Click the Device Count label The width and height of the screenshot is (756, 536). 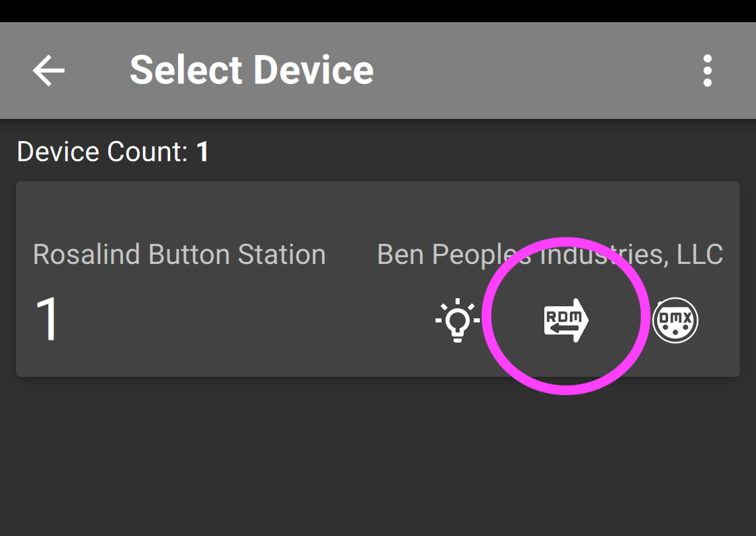click(x=102, y=151)
